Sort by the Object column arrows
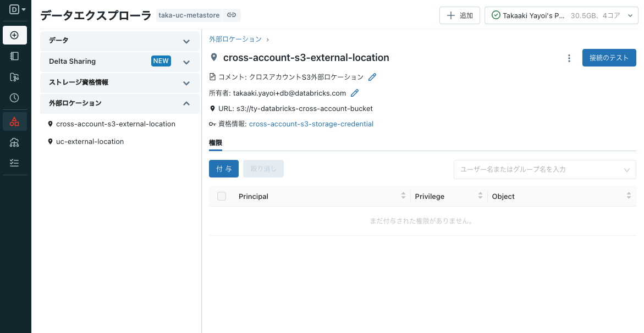The image size is (644, 333). tap(629, 196)
